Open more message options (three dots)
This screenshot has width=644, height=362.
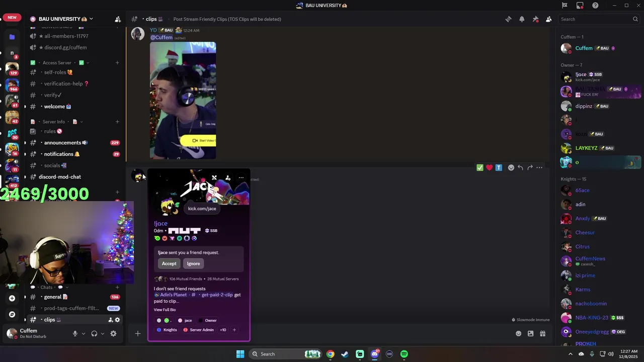[539, 167]
